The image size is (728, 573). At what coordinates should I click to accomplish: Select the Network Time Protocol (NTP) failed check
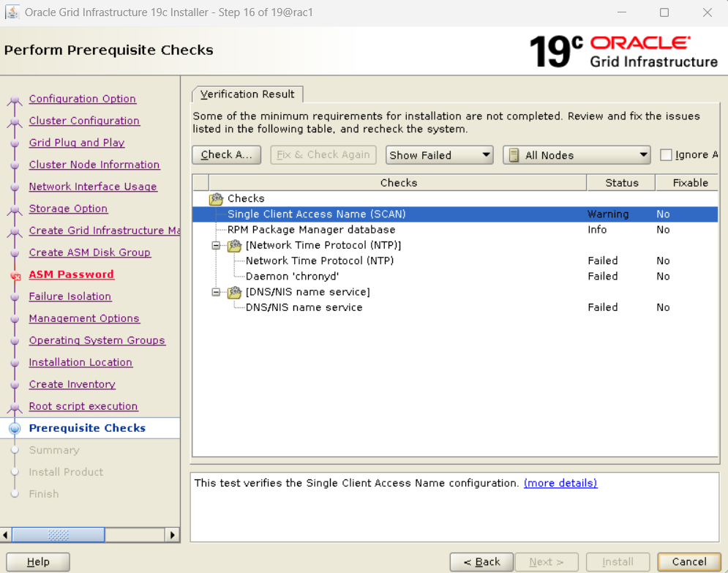pos(455,261)
